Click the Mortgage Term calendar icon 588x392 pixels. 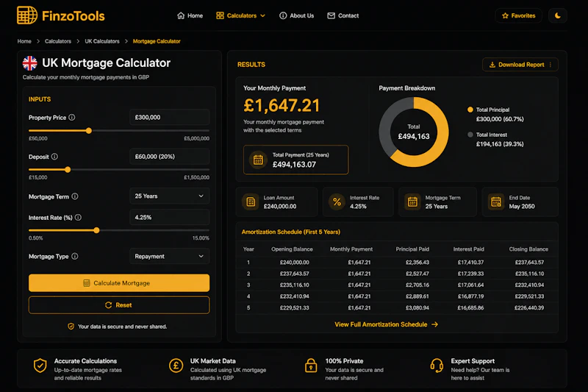pyautogui.click(x=412, y=202)
